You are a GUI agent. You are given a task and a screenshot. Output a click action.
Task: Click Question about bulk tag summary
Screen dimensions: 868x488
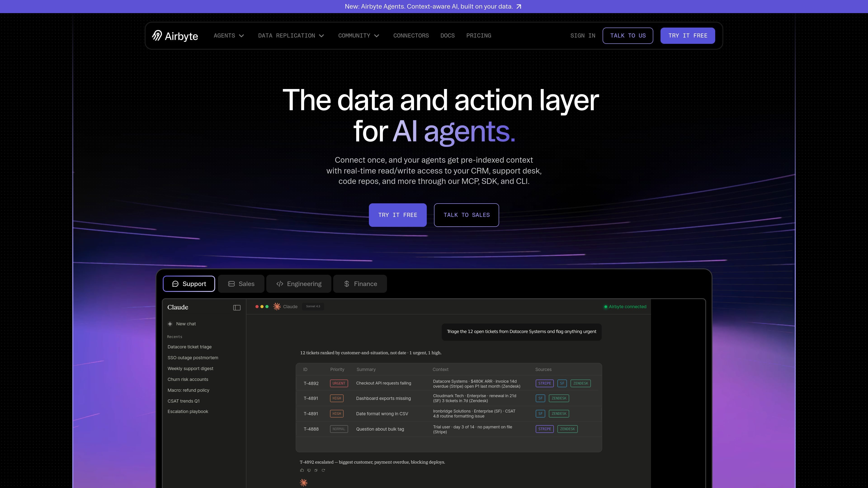click(x=380, y=429)
